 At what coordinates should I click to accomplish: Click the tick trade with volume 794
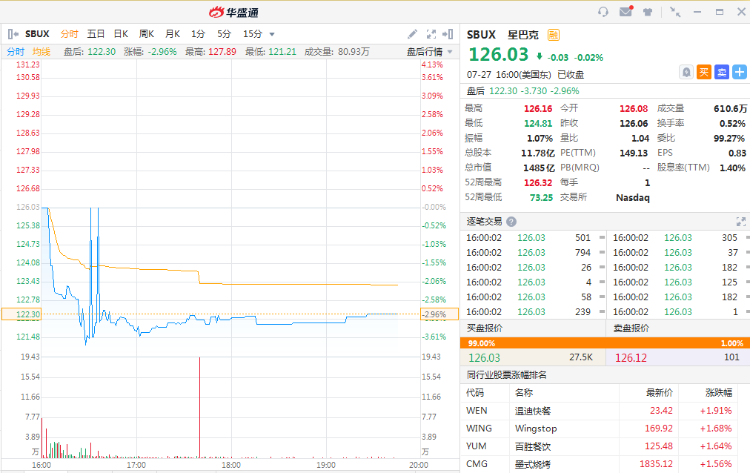pyautogui.click(x=534, y=253)
